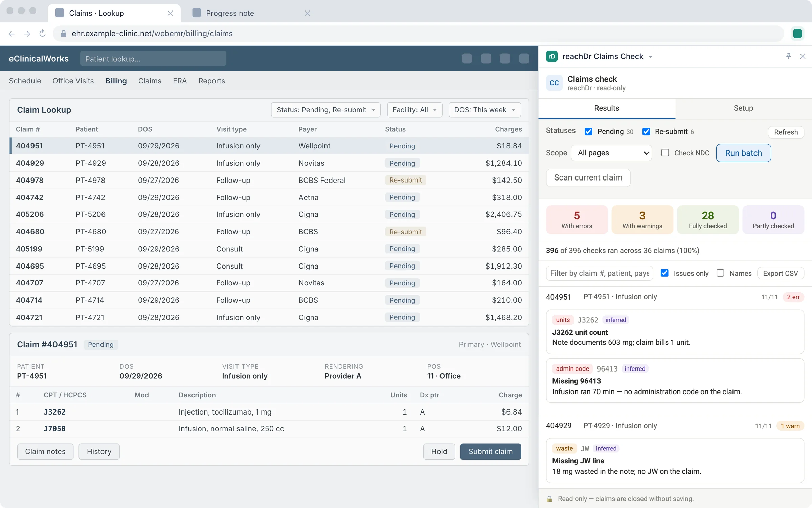Viewport: 812px width, 508px height.
Task: Click the last eClinicalWorks header square icon
Action: click(x=524, y=59)
